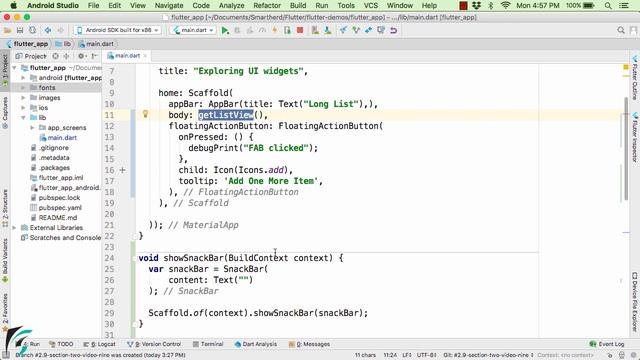Collapse the flutter_app root tree node
The height and width of the screenshot is (360, 640).
pos(15,68)
